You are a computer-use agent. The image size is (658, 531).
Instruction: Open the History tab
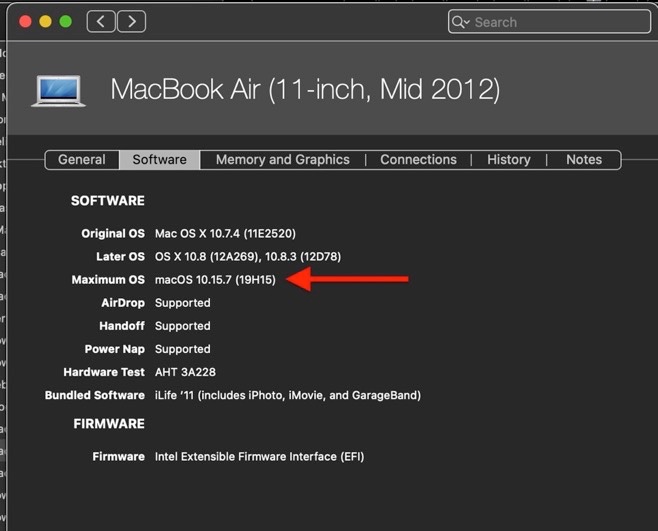pos(509,160)
